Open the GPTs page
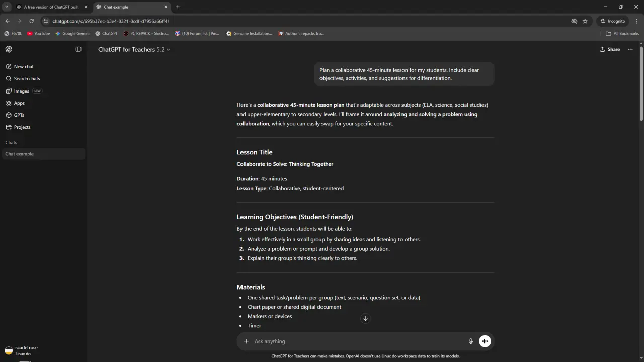644x362 pixels. 44,115
